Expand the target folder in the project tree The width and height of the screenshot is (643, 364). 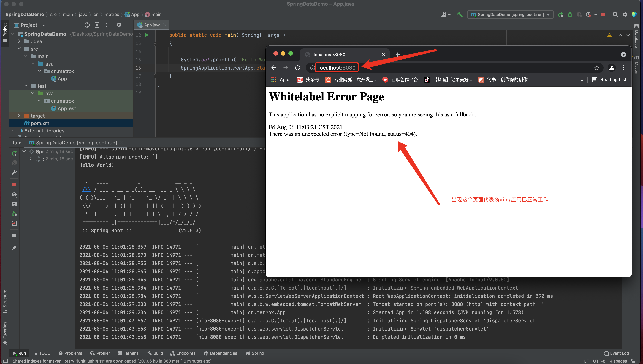(19, 116)
